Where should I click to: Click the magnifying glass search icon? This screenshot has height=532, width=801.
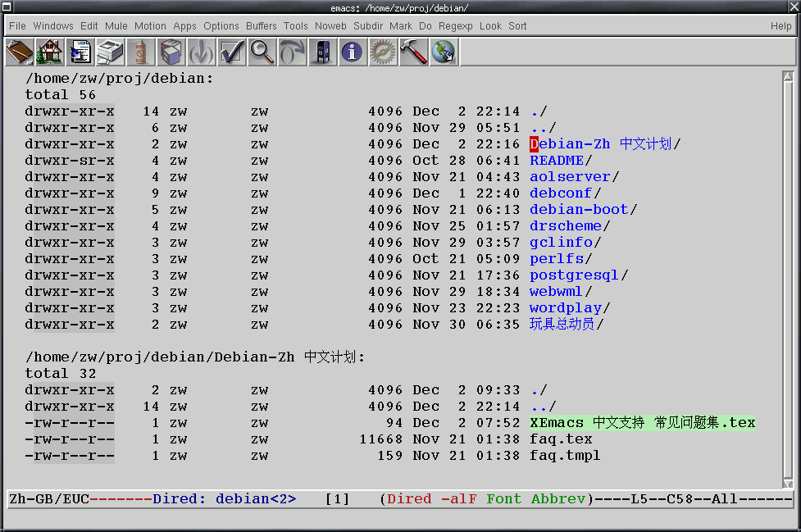tap(262, 52)
